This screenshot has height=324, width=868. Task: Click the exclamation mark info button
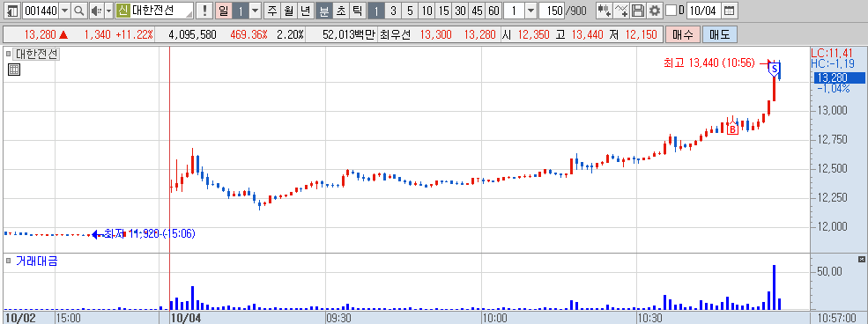click(204, 11)
